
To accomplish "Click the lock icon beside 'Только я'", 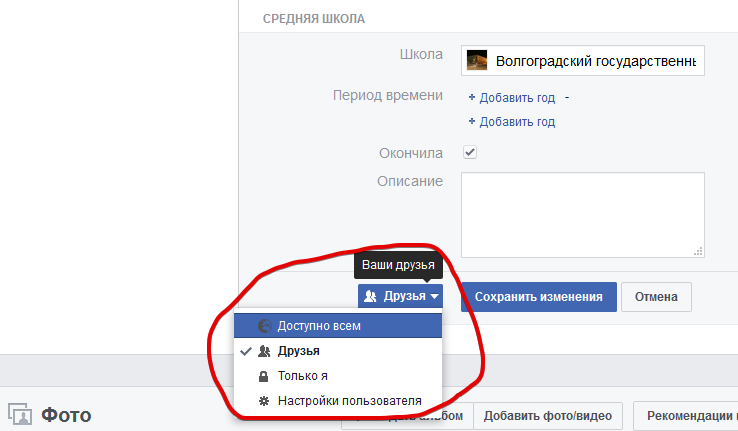I will (264, 376).
